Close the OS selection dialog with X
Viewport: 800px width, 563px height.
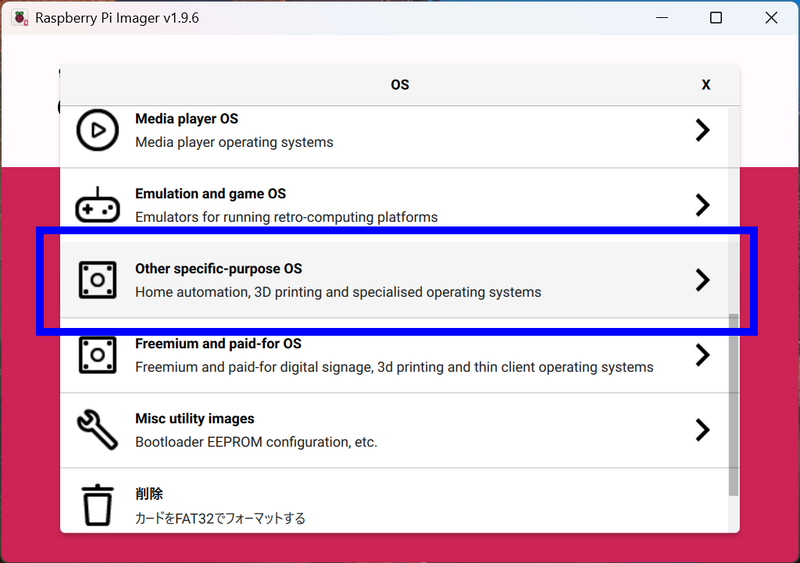click(706, 85)
